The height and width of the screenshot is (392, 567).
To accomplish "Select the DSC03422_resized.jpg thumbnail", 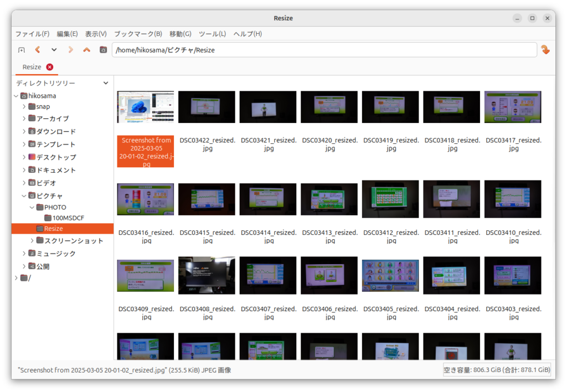I will (x=207, y=107).
